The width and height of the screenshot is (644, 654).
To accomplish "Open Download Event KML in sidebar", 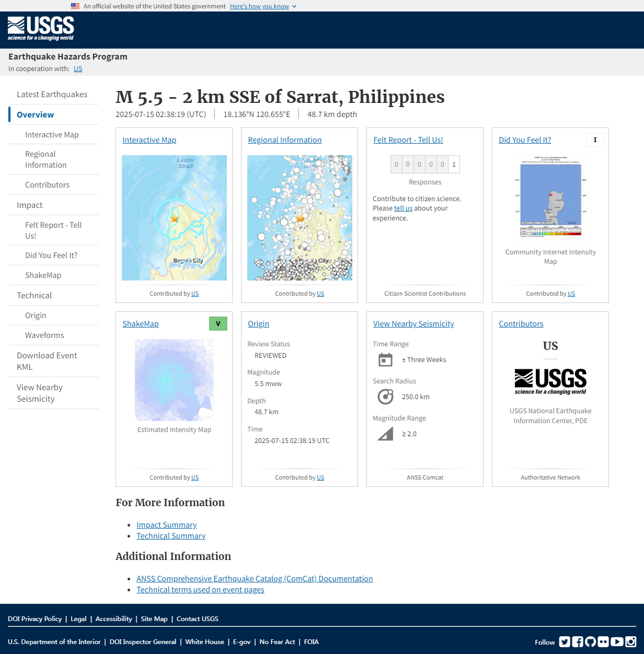I will tap(47, 361).
